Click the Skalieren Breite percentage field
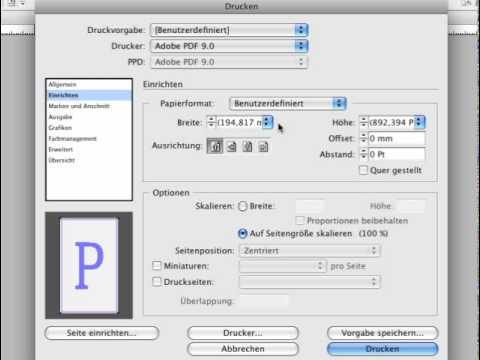The image size is (480, 360). coord(310,206)
